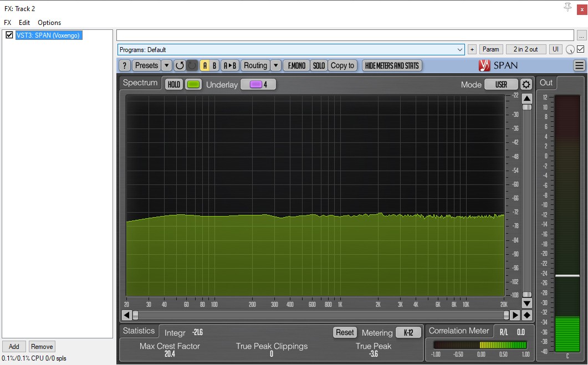The width and height of the screenshot is (588, 365).
Task: Open the Edit menu
Action: 24,23
